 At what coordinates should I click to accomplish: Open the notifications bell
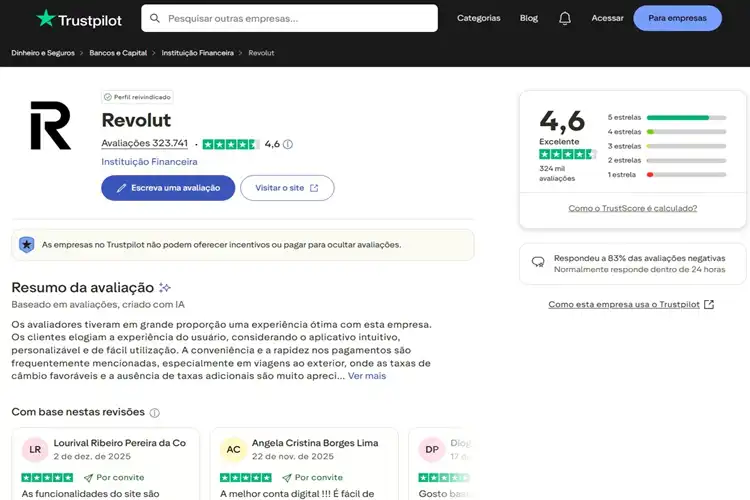[565, 18]
